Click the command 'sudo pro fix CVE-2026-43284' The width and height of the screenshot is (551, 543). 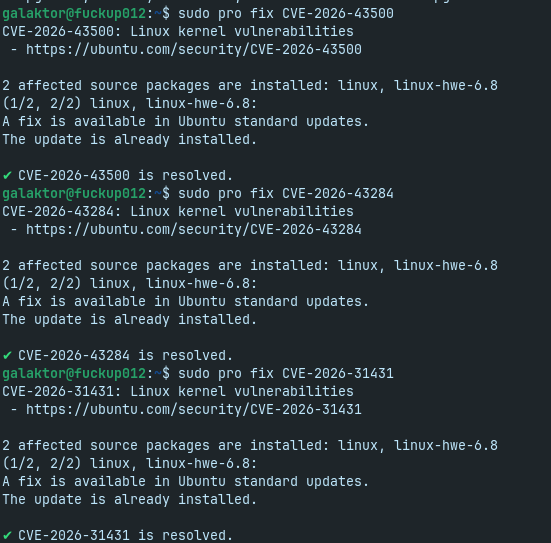point(286,194)
